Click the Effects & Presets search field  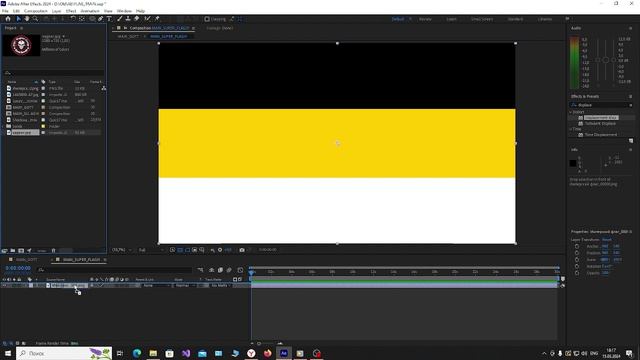click(x=601, y=105)
